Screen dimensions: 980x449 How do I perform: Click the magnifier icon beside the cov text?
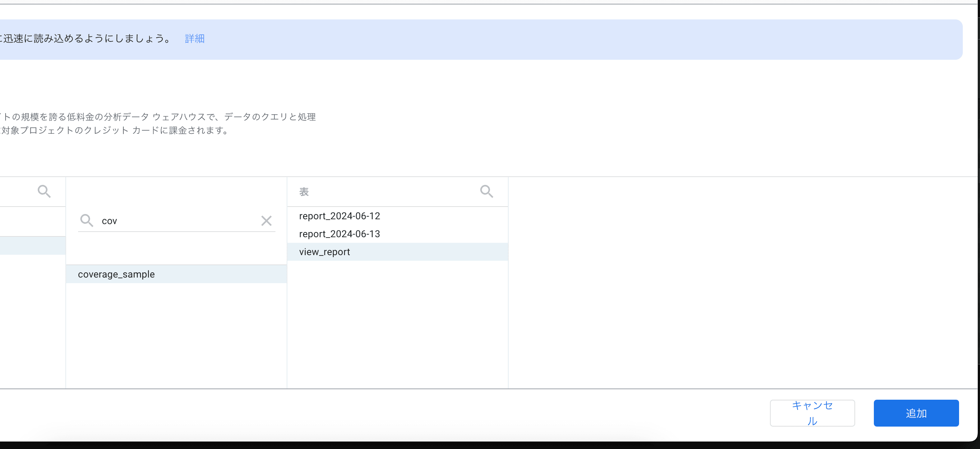pos(87,220)
